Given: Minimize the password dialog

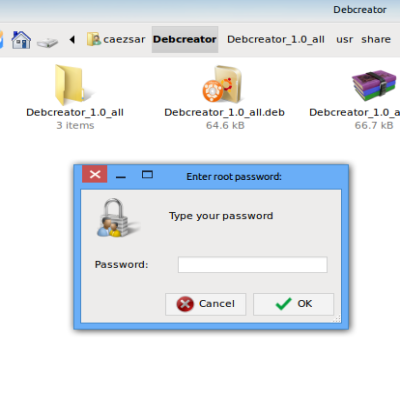Looking at the screenshot, I should click(121, 177).
